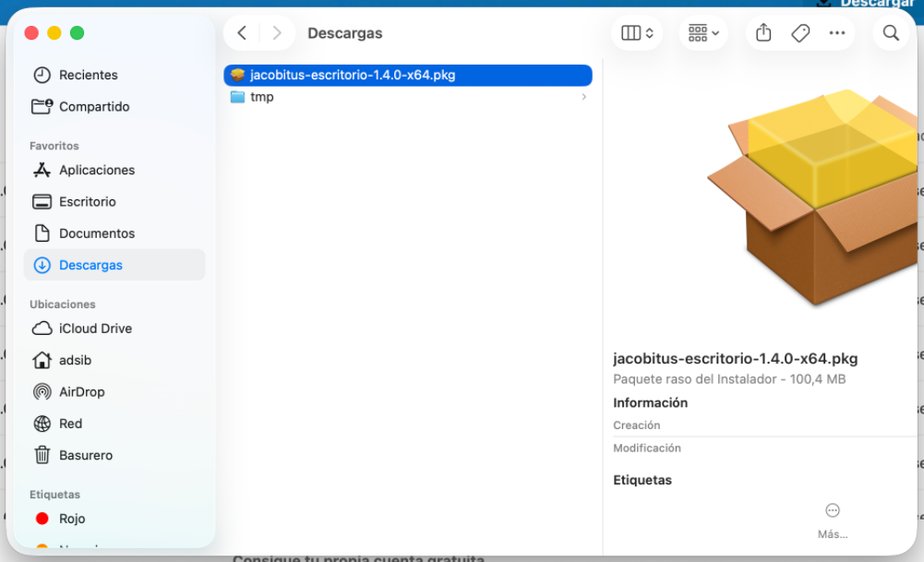
Task: Expand the tmp folder chevron
Action: tap(584, 97)
